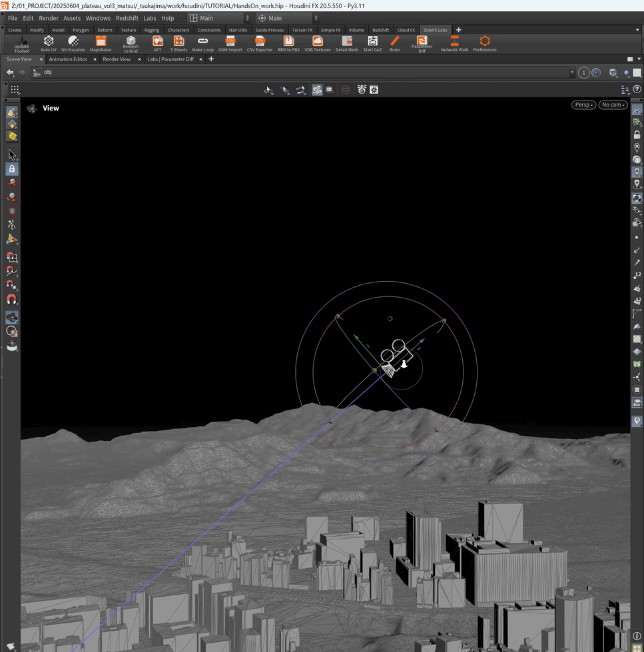
Task: Toggle the display lock icon in right toolbar
Action: pos(637,135)
